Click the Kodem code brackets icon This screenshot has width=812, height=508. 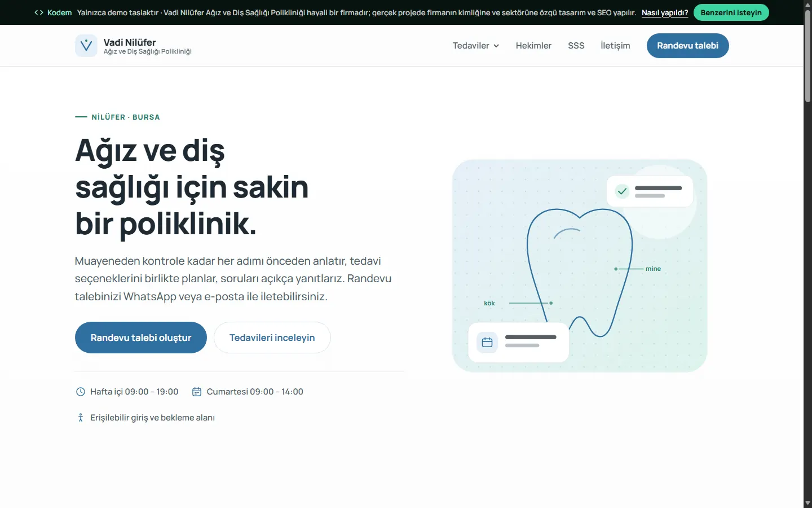coord(39,12)
